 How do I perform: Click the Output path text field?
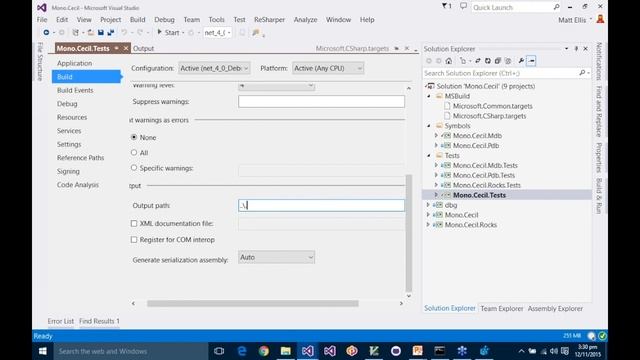321,205
